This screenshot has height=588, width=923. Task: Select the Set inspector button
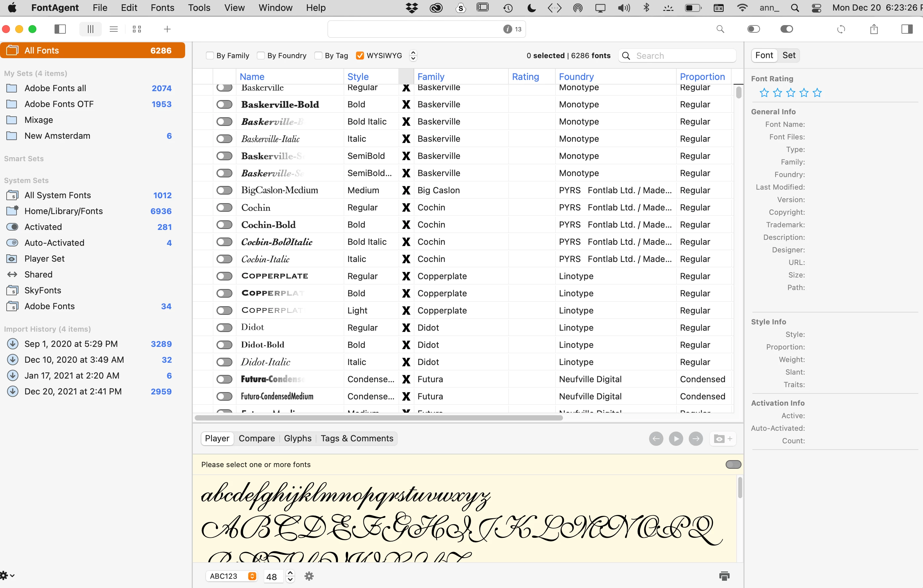[x=789, y=55]
